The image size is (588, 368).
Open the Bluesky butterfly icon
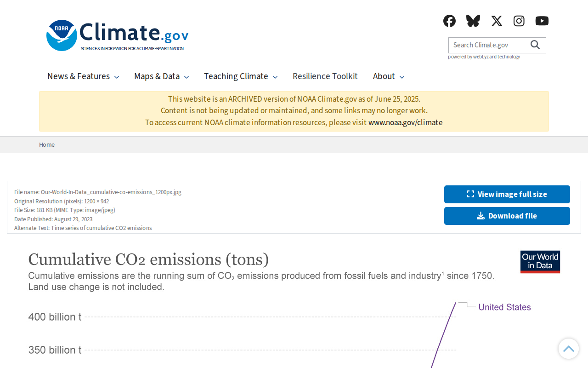(x=473, y=21)
